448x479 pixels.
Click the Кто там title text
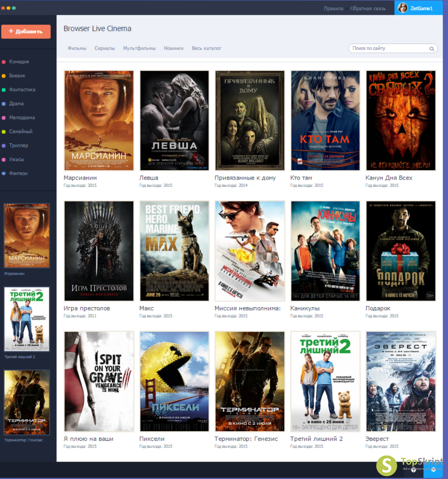tap(301, 178)
